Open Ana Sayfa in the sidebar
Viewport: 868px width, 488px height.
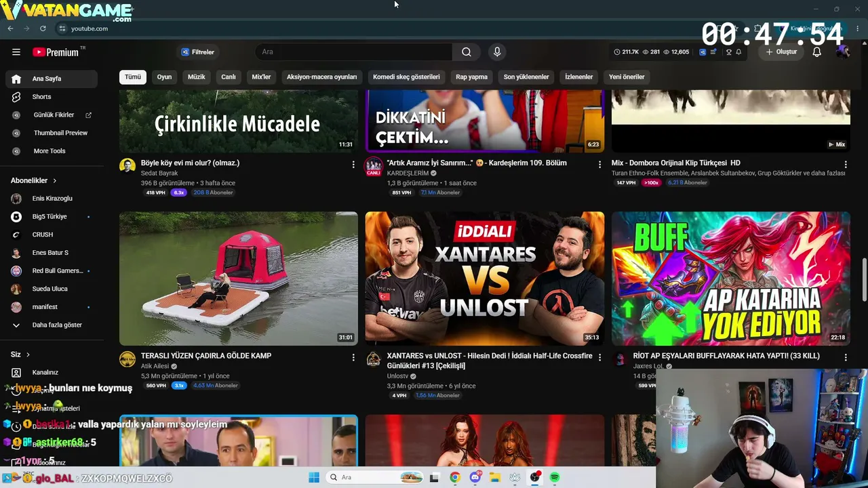pyautogui.click(x=52, y=79)
